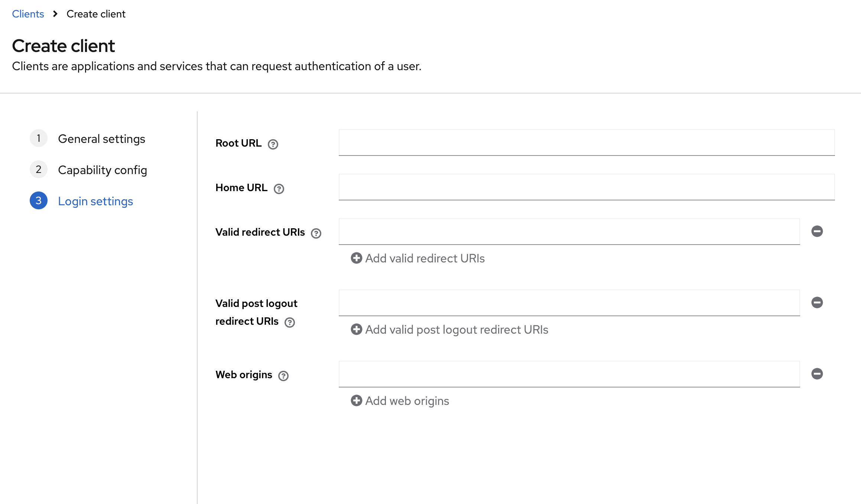Image resolution: width=861 pixels, height=504 pixels.
Task: Click the Web origins text field
Action: click(569, 374)
